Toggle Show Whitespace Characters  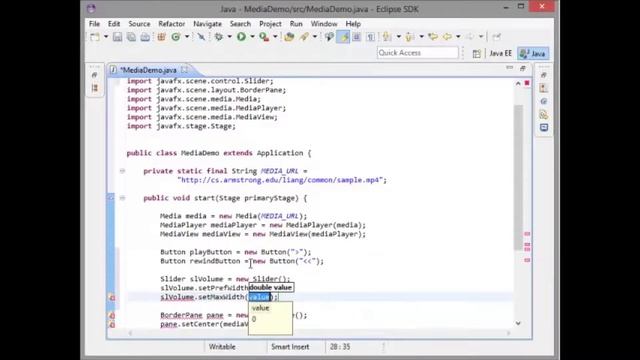pos(370,37)
